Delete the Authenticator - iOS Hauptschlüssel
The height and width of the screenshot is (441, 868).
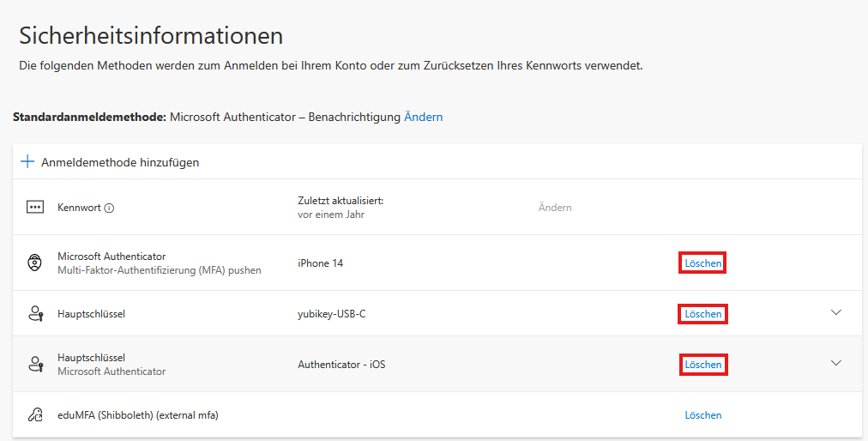coord(702,365)
